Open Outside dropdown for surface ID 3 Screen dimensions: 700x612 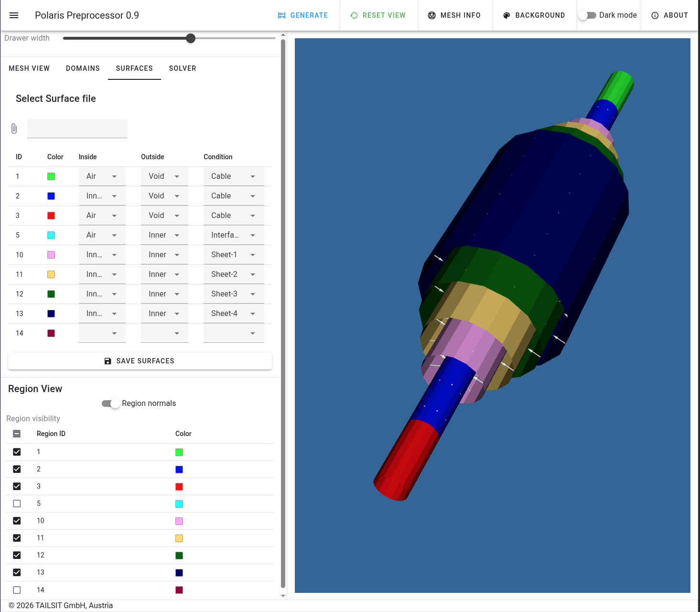pos(164,216)
